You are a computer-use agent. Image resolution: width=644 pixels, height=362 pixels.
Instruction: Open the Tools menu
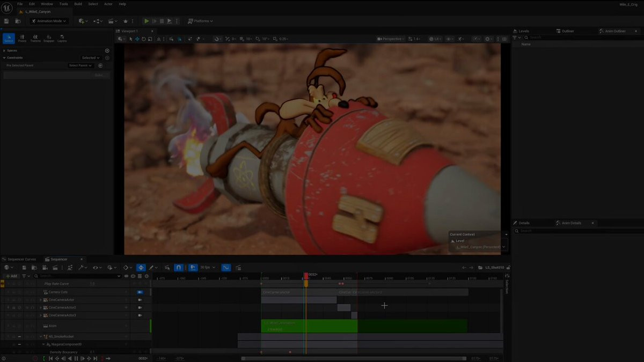tap(63, 4)
